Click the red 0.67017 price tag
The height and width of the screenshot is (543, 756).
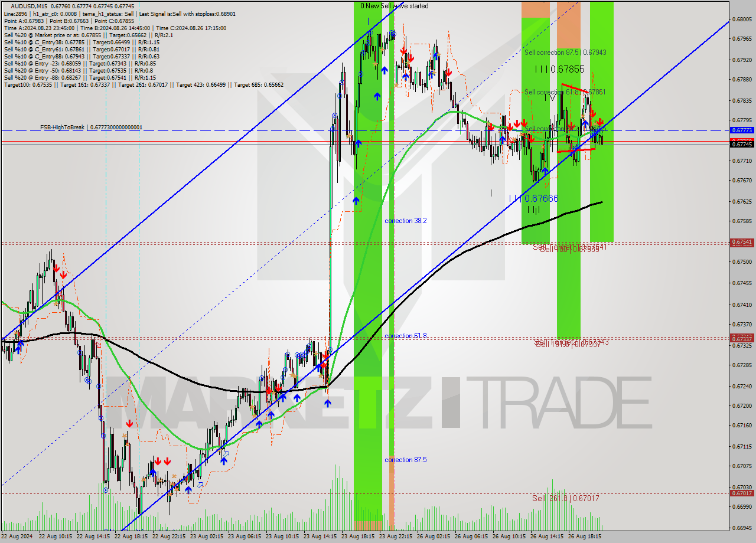(x=742, y=493)
